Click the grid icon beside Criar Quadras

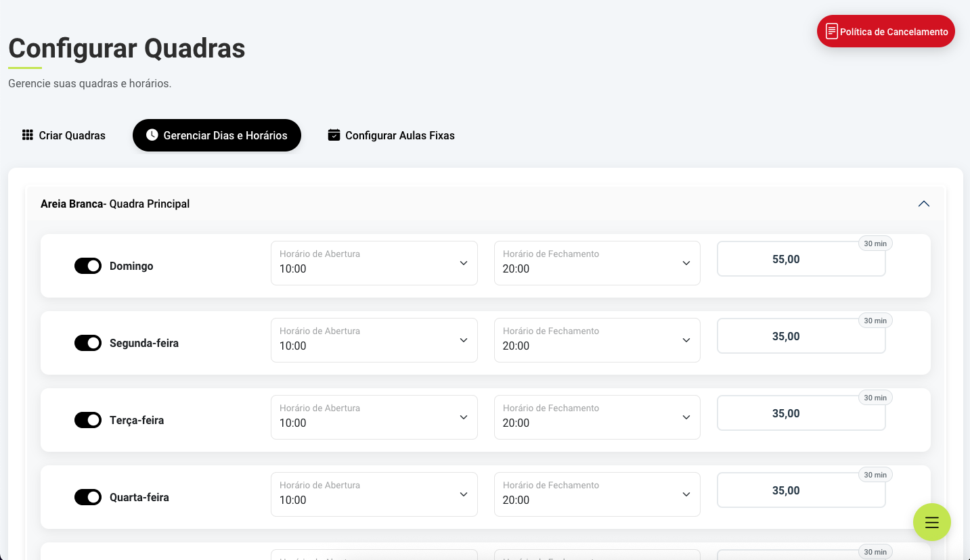coord(28,135)
